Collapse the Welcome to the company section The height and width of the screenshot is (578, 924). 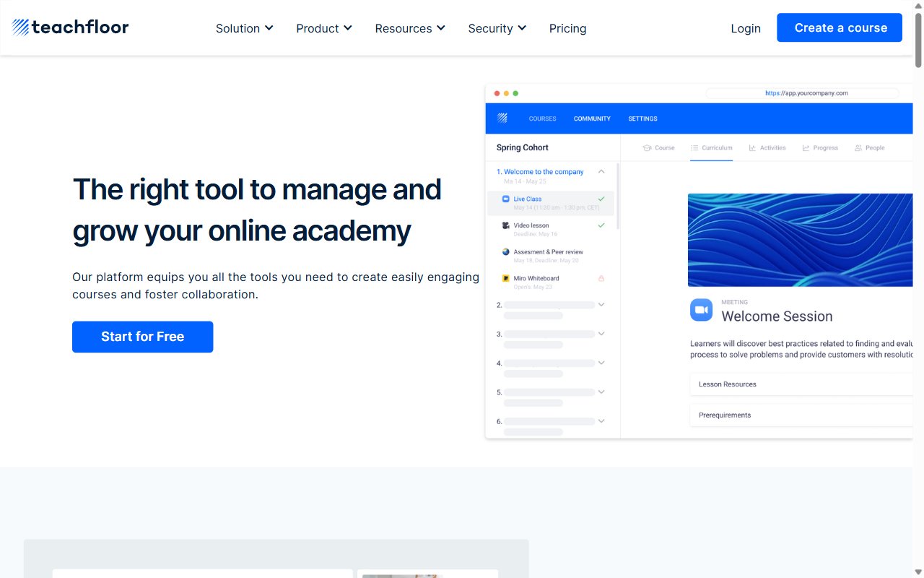pos(601,172)
